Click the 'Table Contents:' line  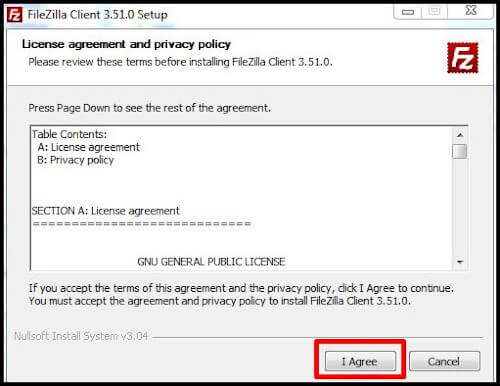69,134
